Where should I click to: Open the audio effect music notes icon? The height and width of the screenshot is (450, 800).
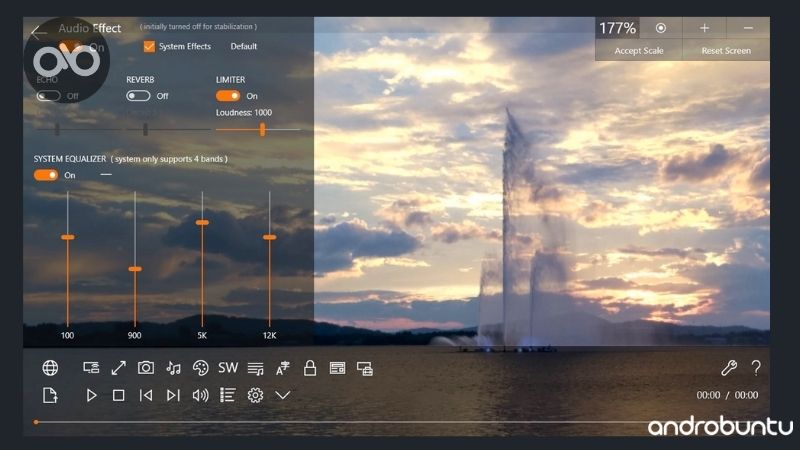[173, 368]
